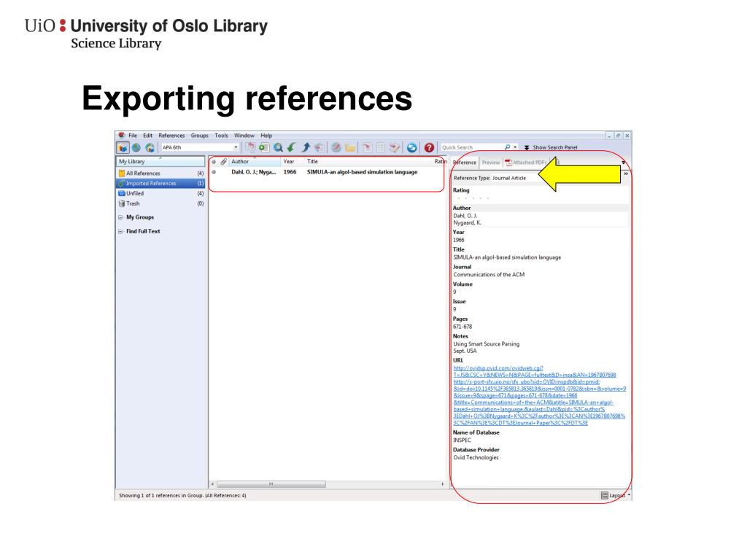The image size is (747, 560).
Task: Switch to the Attached PDFs tab
Action: click(526, 163)
